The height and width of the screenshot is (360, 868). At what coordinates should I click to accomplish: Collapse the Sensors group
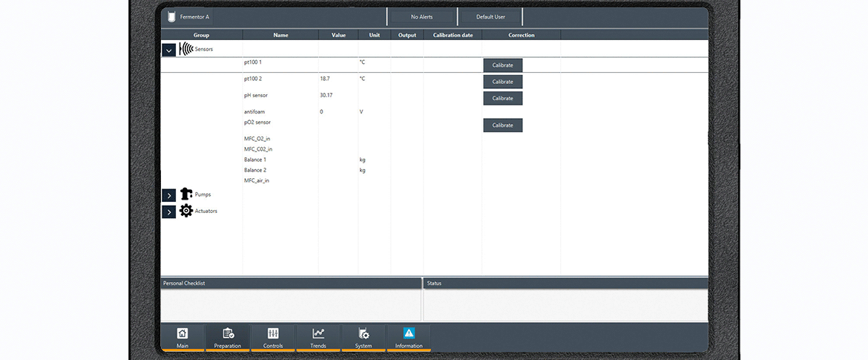[x=168, y=50]
